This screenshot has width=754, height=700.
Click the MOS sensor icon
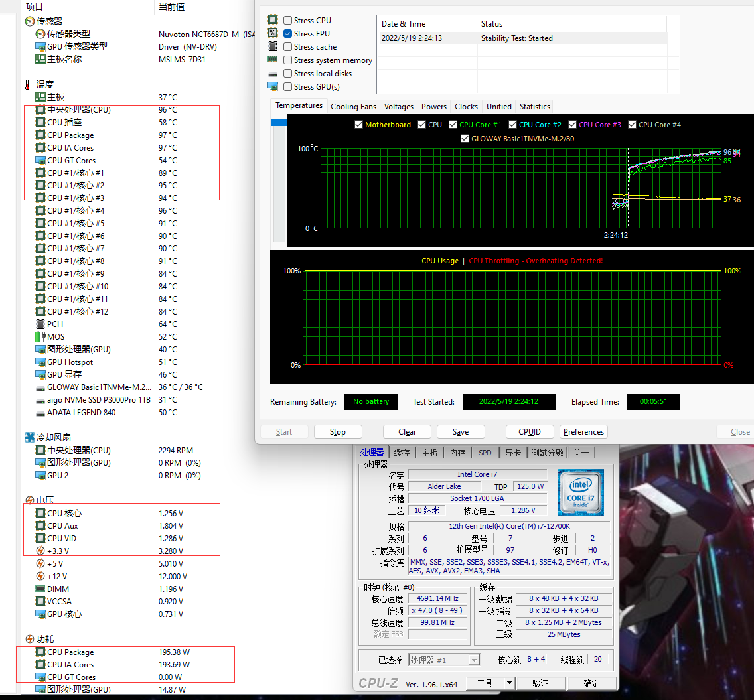coord(40,336)
